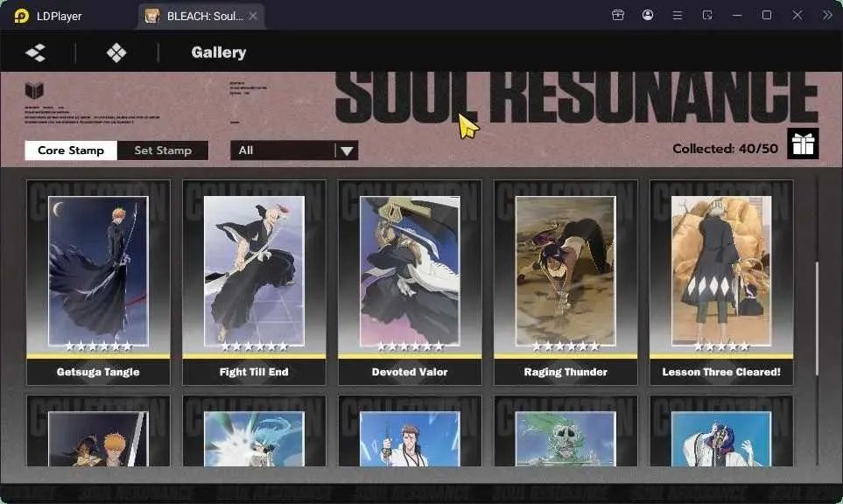The width and height of the screenshot is (843, 504).
Task: Click the Fight Till End label
Action: pos(254,372)
